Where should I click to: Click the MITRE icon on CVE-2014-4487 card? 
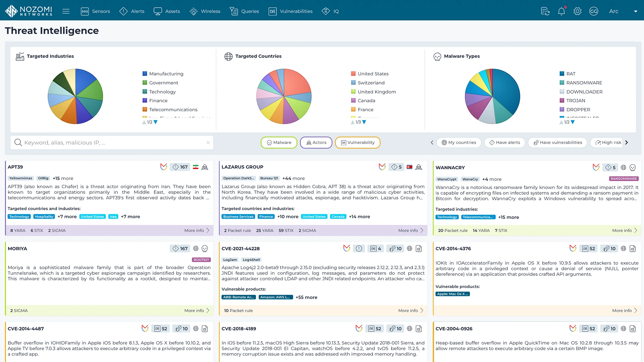[145, 328]
